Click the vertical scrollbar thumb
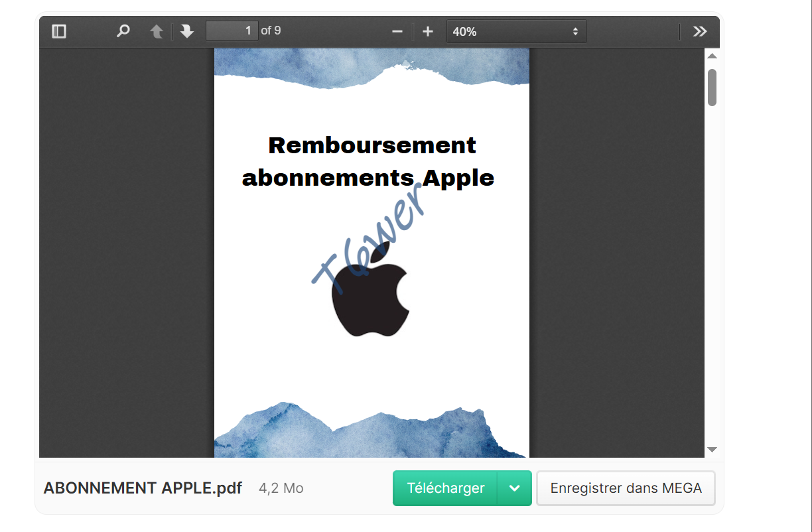This screenshot has height=532, width=812. tap(712, 88)
